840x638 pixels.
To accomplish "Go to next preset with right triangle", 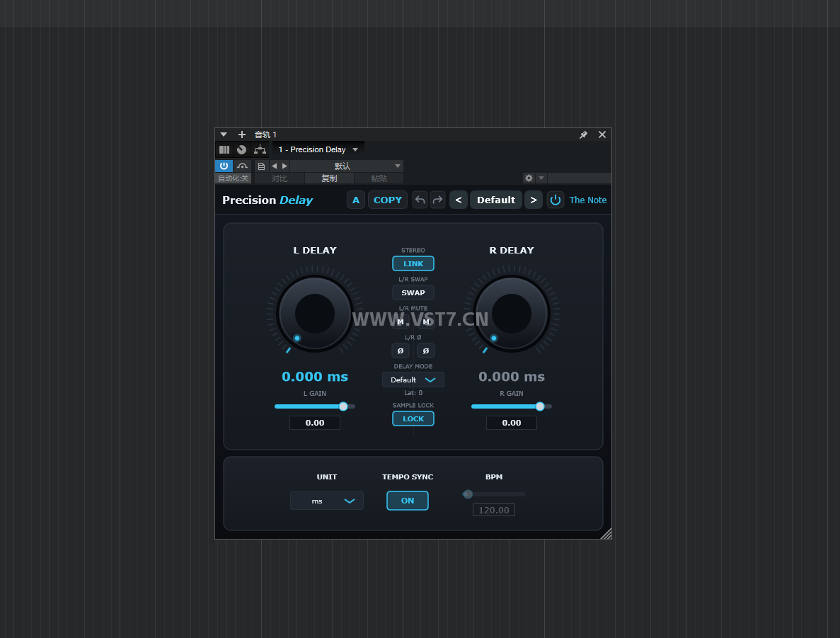I will (285, 166).
